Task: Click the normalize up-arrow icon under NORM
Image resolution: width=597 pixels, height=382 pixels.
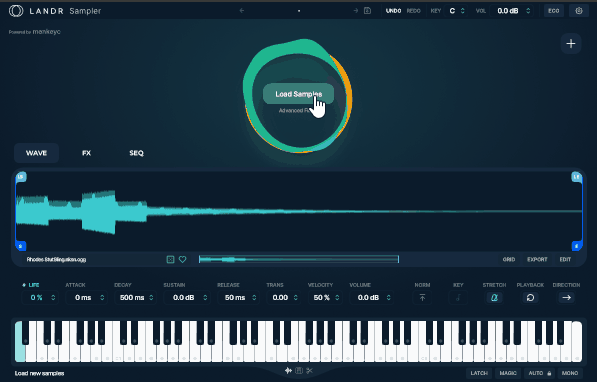Action: (422, 297)
